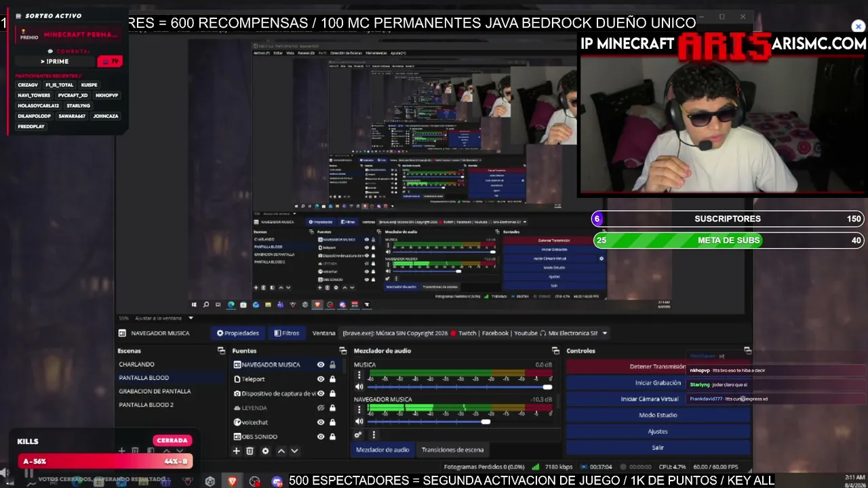Viewport: 868px width, 488px height.
Task: Open Propiedades of selected source
Action: [x=238, y=333]
